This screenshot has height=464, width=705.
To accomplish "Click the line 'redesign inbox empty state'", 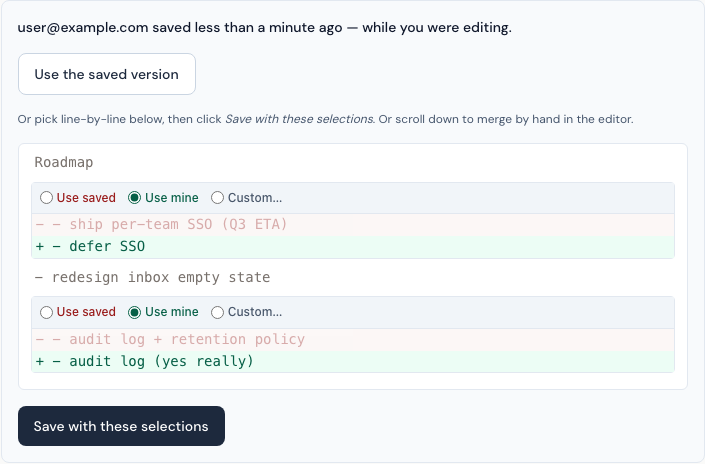I will (152, 277).
